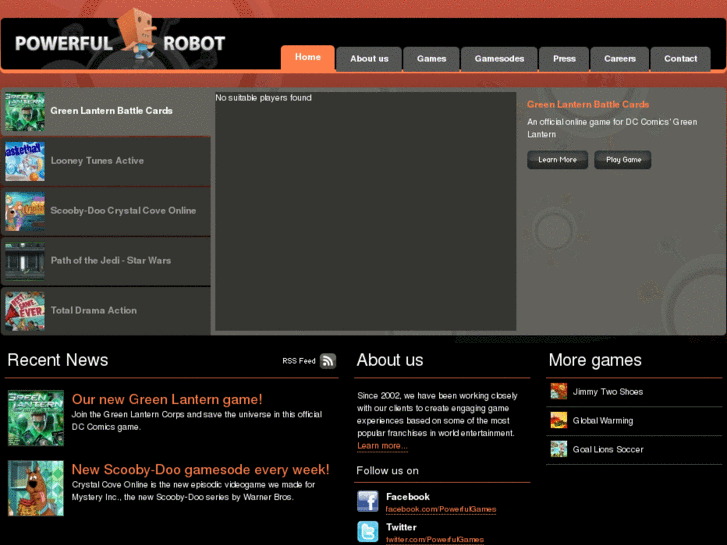This screenshot has height=545, width=727.
Task: Click Global Warming game icon
Action: coord(559,420)
